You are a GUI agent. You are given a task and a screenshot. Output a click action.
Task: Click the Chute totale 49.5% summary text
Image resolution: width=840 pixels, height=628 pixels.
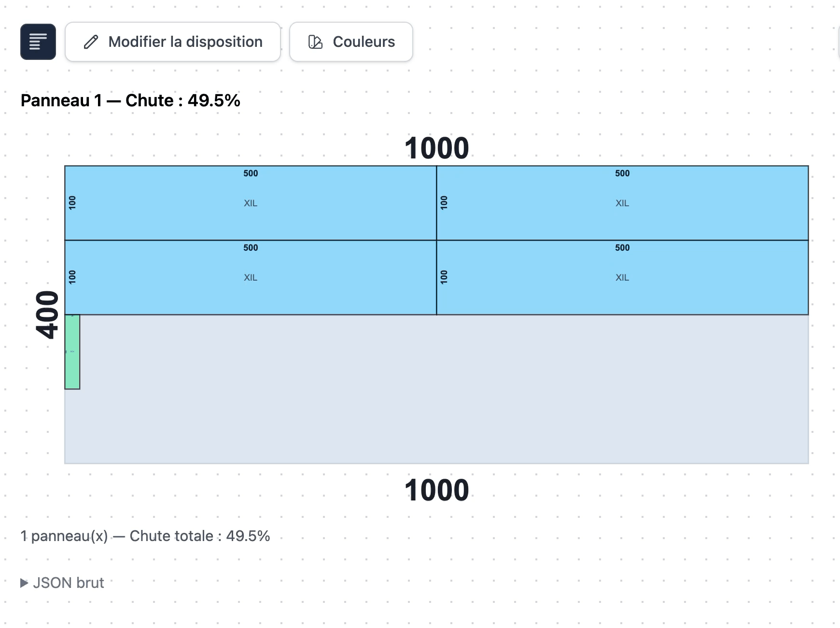(x=145, y=536)
